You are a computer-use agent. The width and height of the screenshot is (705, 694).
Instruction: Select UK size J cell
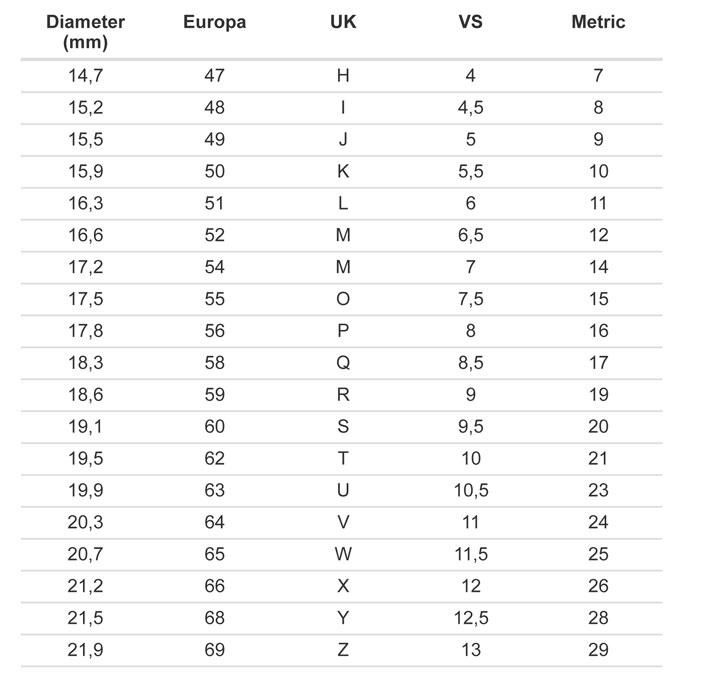click(343, 139)
